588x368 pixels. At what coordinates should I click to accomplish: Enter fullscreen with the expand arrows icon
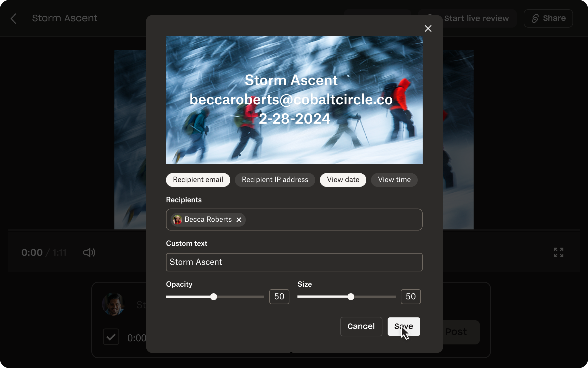[x=558, y=252]
